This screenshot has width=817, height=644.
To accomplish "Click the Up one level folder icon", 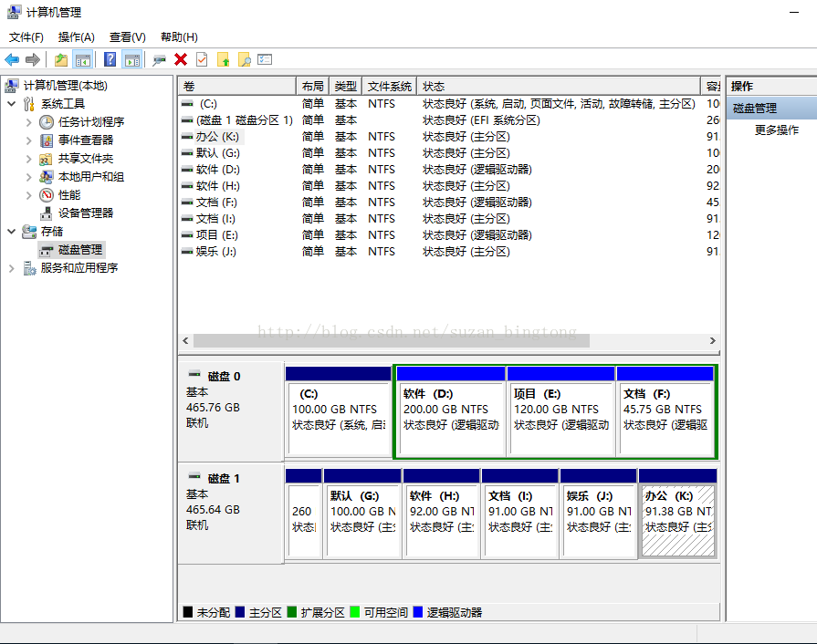I will tap(61, 60).
